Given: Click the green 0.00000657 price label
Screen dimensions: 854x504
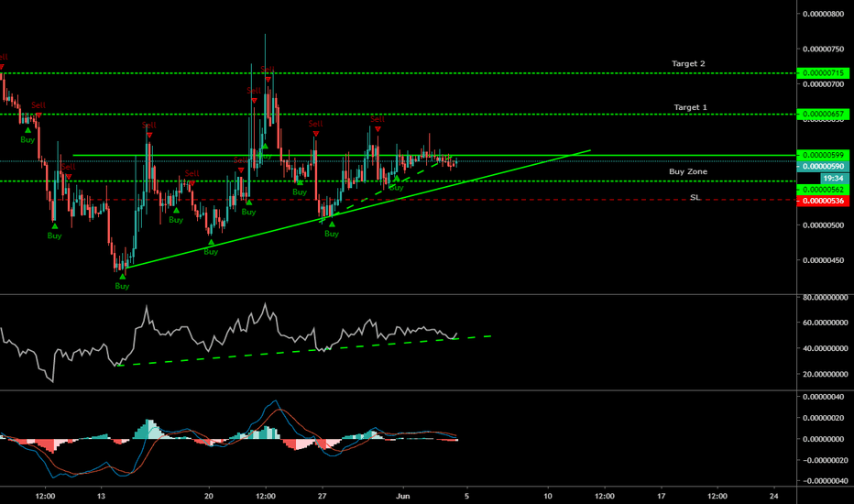Looking at the screenshot, I should pyautogui.click(x=823, y=115).
